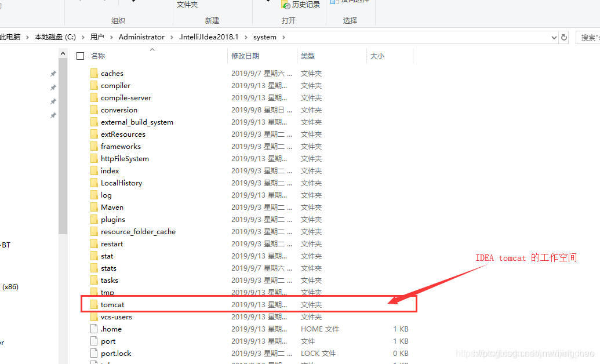The height and width of the screenshot is (364, 600).
Task: Select the stats folder icon
Action: pos(94,268)
